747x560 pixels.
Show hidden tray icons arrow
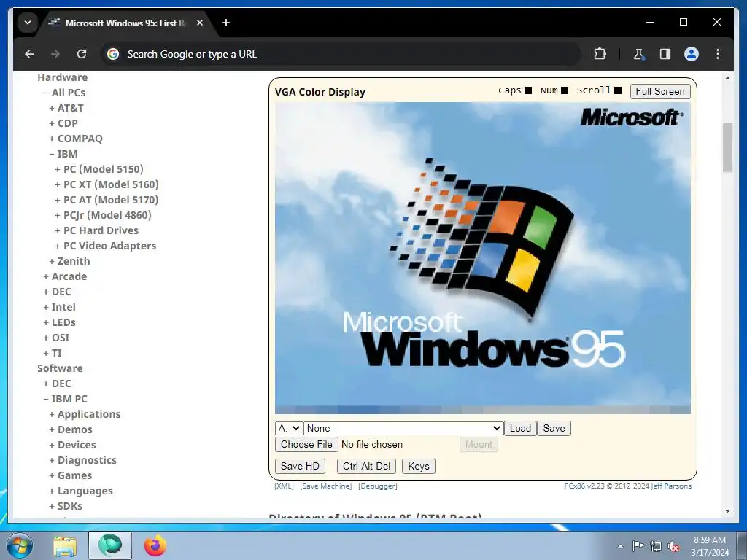[x=620, y=546]
